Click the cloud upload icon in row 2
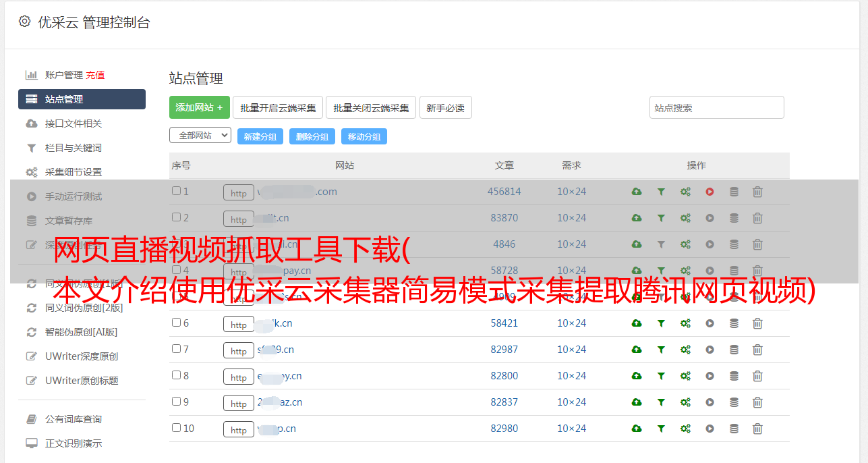This screenshot has height=463, width=868. 637,218
